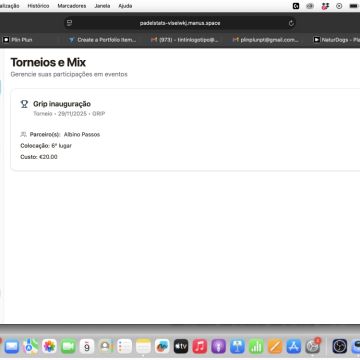Click the Torneios e Mix heading
360x360 pixels.
click(48, 62)
